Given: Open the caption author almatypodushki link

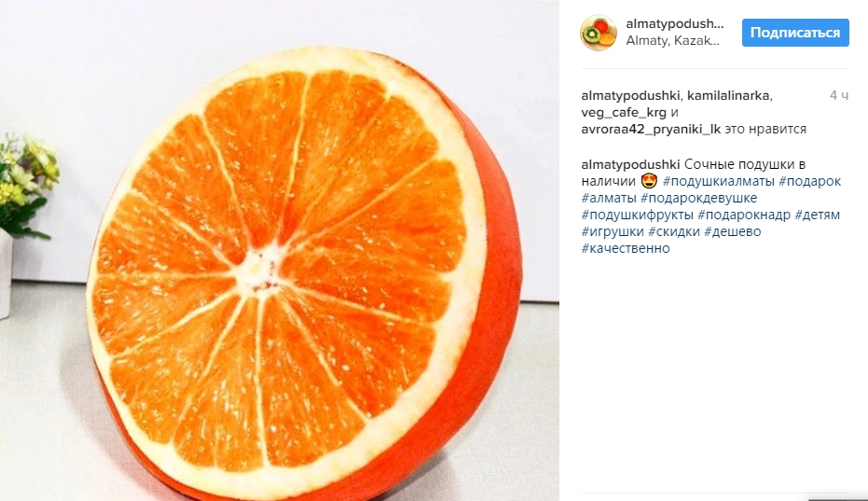Looking at the screenshot, I should pyautogui.click(x=630, y=164).
